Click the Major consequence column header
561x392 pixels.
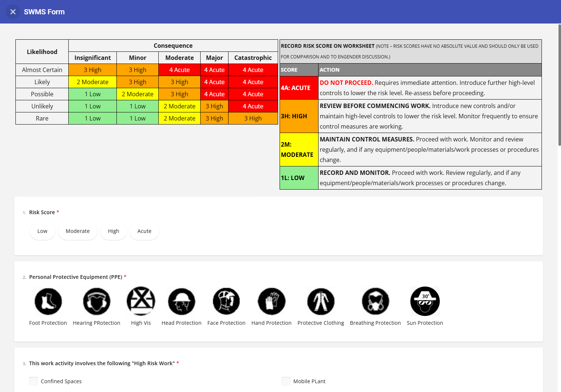tap(215, 58)
